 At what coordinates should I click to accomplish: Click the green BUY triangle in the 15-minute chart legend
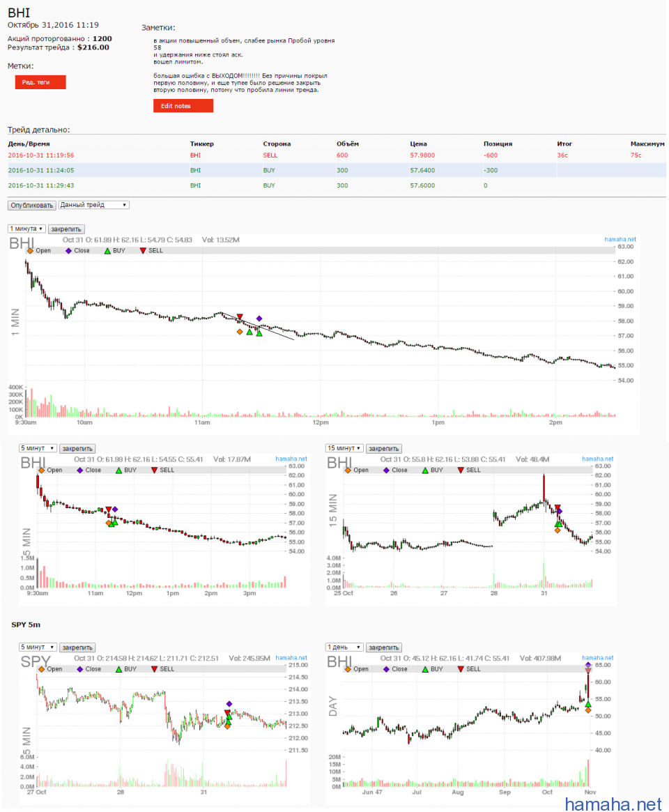point(424,470)
